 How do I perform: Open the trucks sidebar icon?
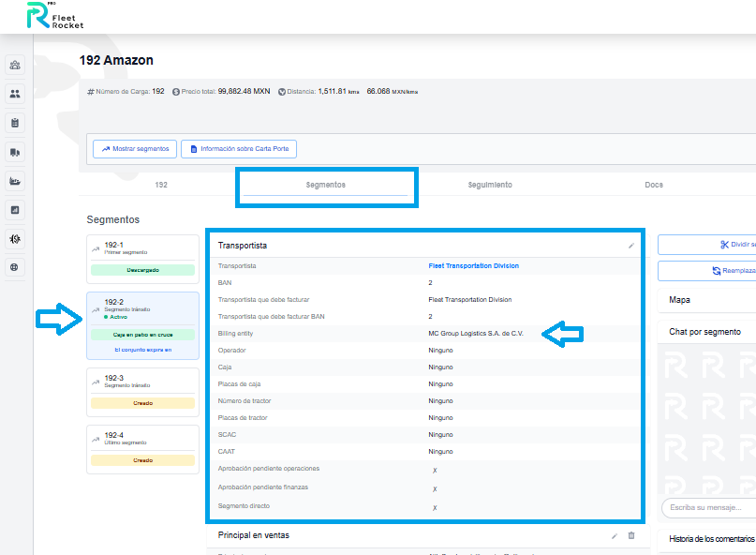(x=15, y=153)
